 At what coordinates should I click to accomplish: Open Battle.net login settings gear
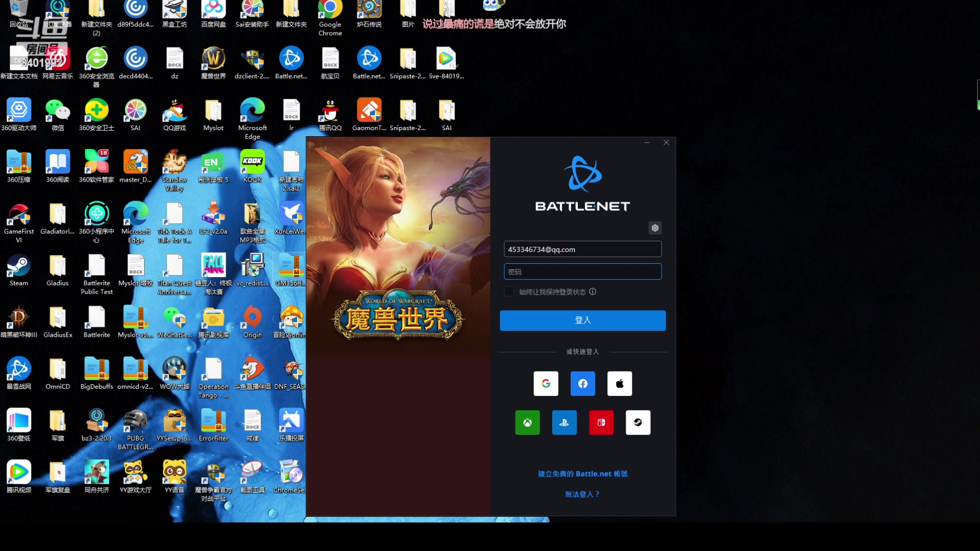pos(655,228)
